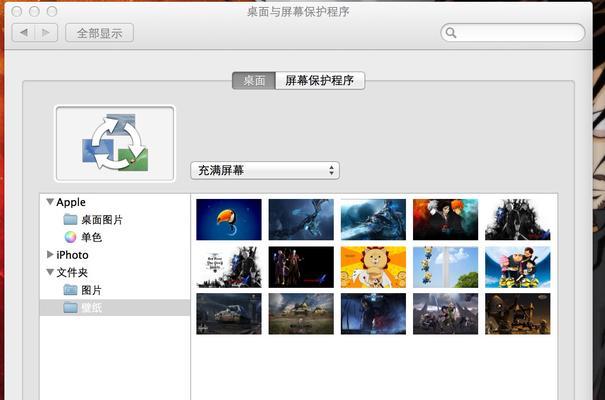605x400 pixels.
Task: Expand the iPhoto group triangle
Action: click(x=50, y=255)
